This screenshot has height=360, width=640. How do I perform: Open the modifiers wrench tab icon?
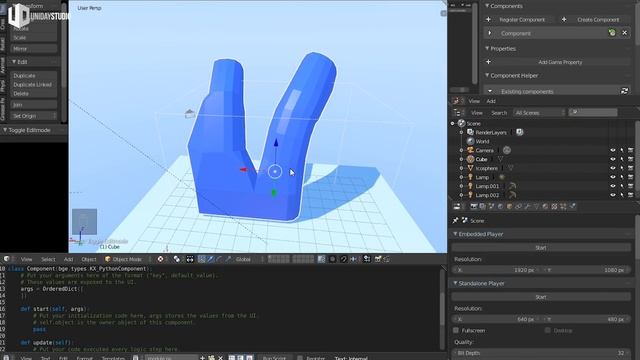click(527, 207)
